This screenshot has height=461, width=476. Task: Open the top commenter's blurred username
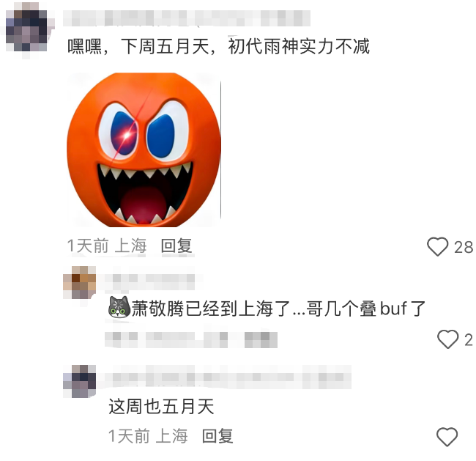pyautogui.click(x=187, y=18)
